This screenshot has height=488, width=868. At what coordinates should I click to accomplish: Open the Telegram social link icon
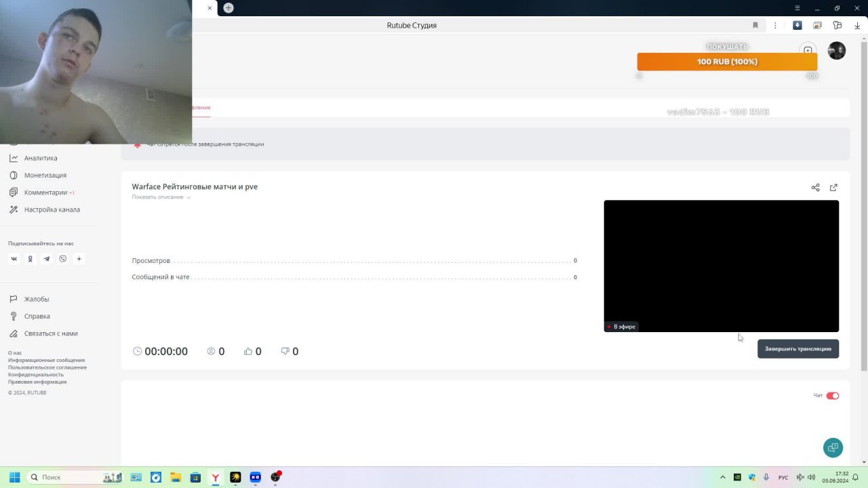click(46, 259)
